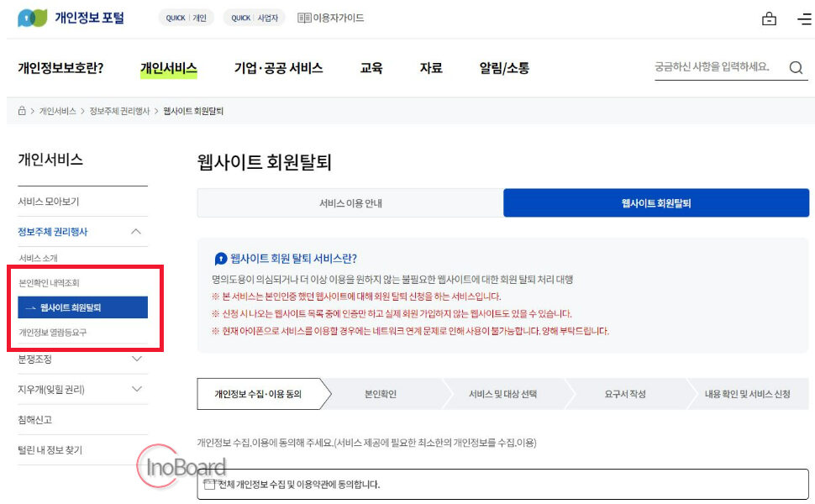The image size is (815, 504).
Task: Open the 알림/소통 menu
Action: pyautogui.click(x=503, y=68)
